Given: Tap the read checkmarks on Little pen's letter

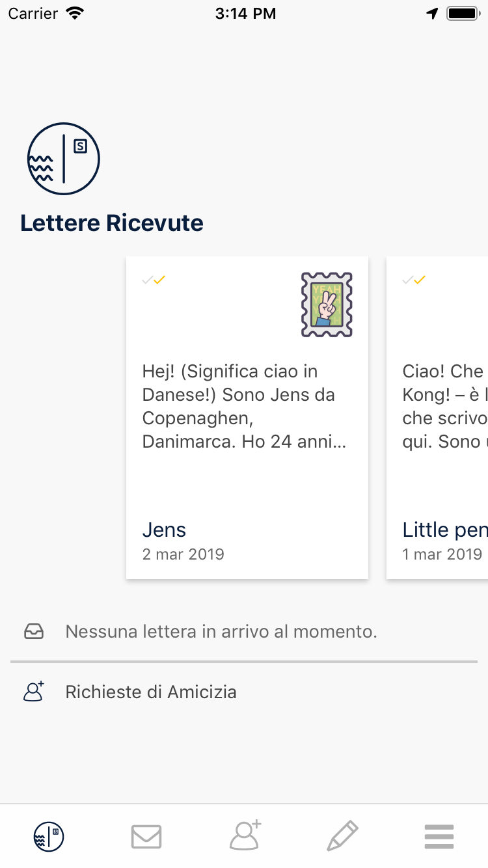Looking at the screenshot, I should (414, 280).
